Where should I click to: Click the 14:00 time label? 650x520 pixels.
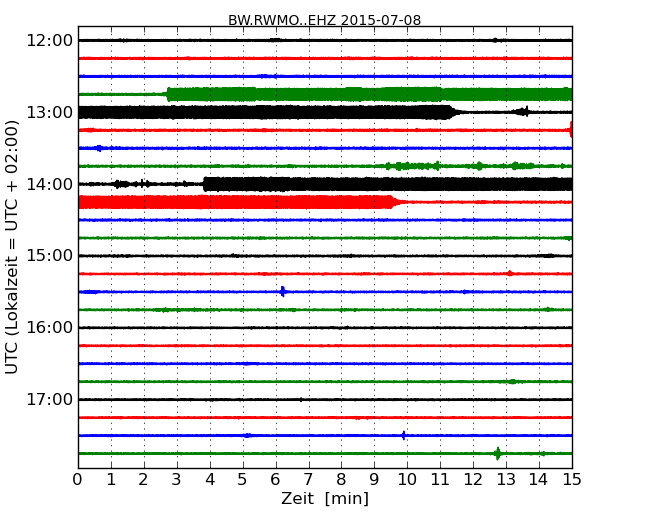pyautogui.click(x=49, y=184)
